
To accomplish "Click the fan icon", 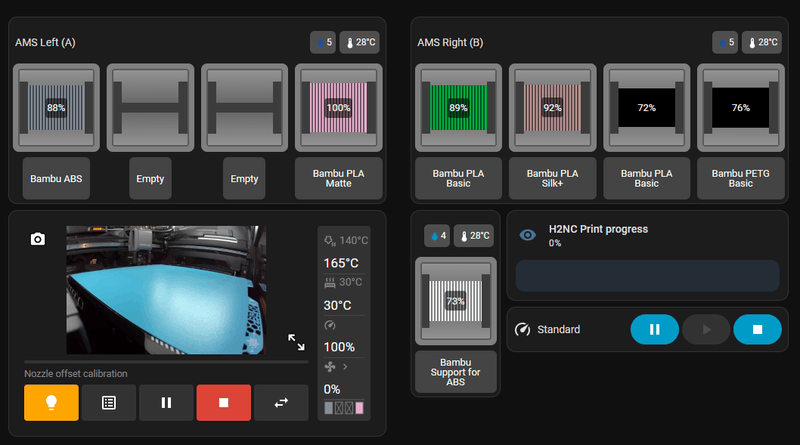I will click(330, 366).
